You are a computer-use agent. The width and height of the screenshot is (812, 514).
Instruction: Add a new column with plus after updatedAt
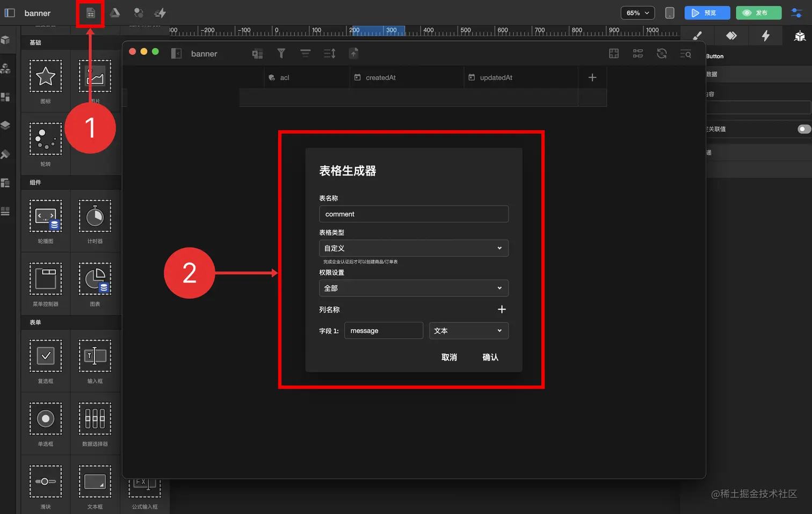tap(592, 77)
